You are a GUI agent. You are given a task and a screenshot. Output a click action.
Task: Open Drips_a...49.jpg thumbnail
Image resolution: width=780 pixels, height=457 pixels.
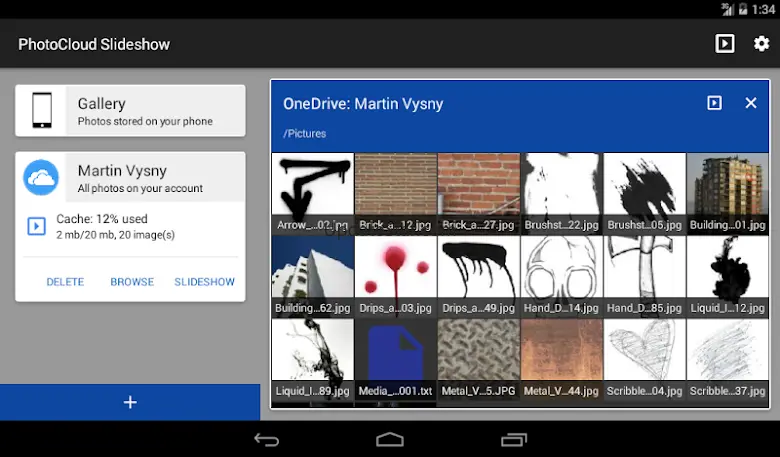point(479,276)
